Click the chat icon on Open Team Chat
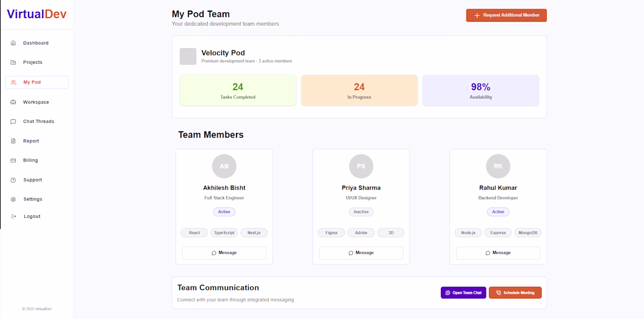This screenshot has height=319, width=644. (x=448, y=293)
